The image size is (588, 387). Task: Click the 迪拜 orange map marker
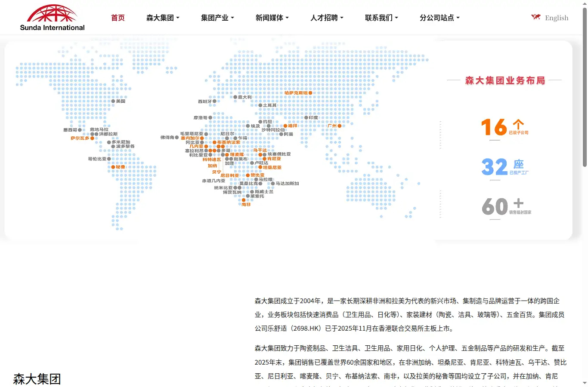coord(285,126)
